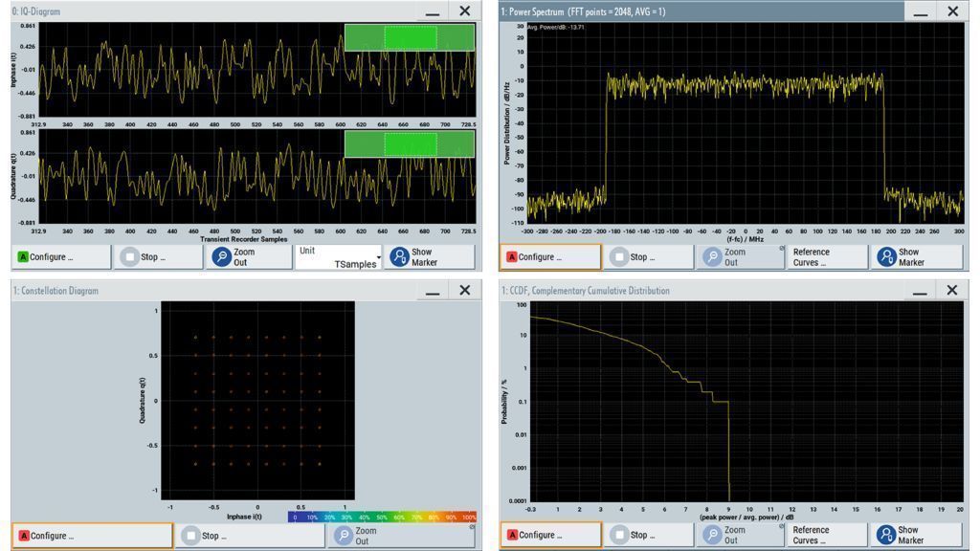Minimize the Constellation Diagram panel
Screen dimensions: 980x551
(x=433, y=291)
